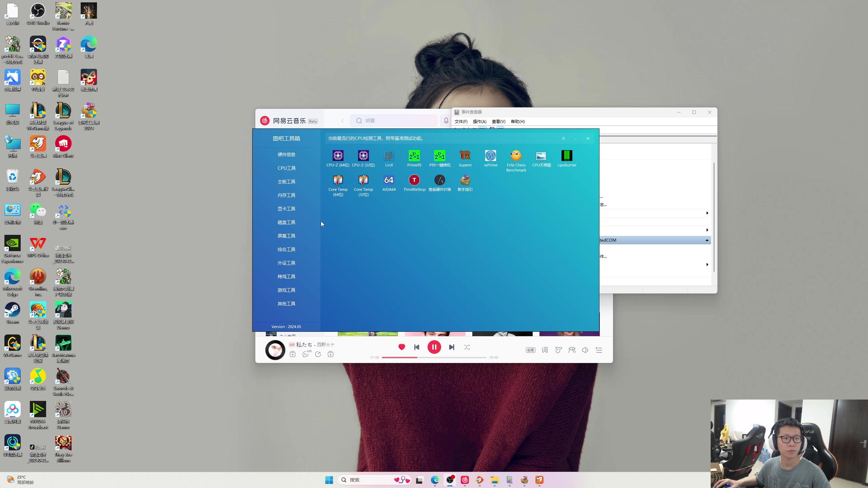Collapse the tedCOM section arrow
Viewport: 868px width, 488px height.
707,240
